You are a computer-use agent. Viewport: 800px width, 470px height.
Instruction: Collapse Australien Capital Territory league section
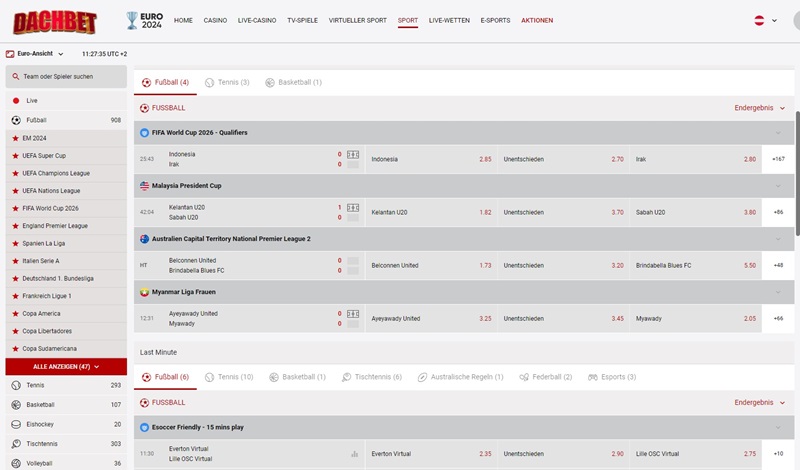778,239
